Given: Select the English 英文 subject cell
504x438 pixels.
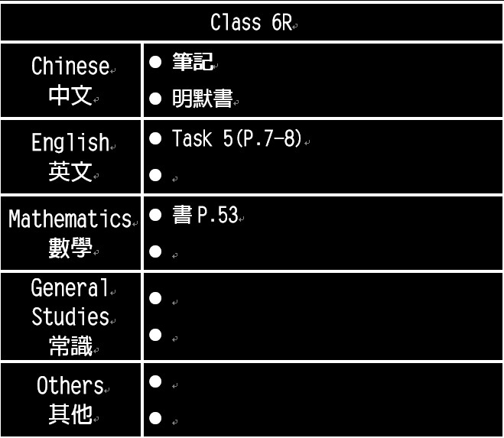Looking at the screenshot, I should 70,157.
